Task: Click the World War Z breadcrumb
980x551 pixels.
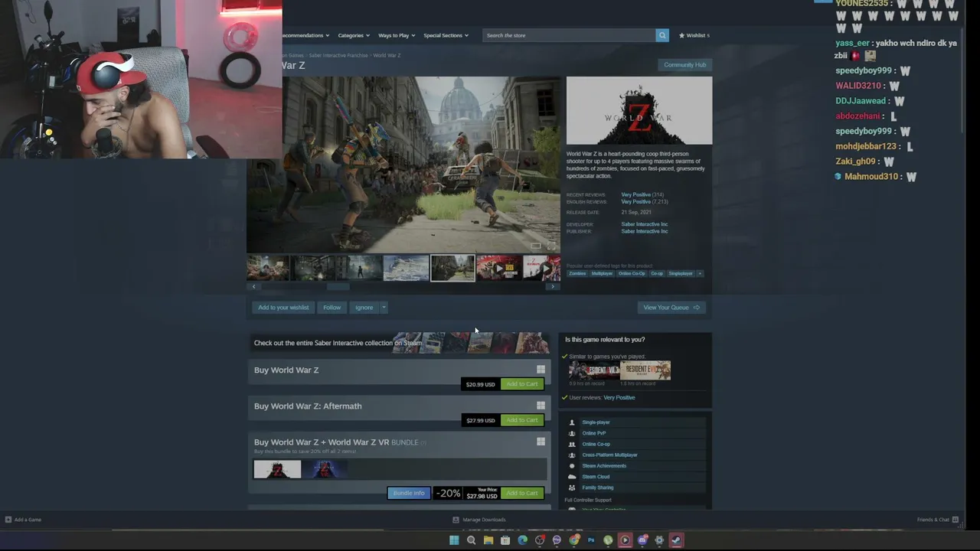Action: tap(387, 55)
